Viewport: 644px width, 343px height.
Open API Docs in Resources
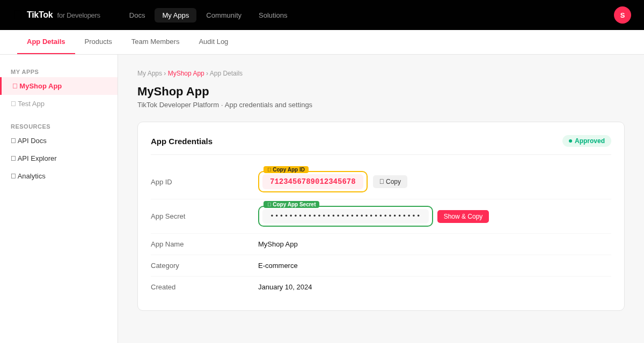click(x=59, y=141)
